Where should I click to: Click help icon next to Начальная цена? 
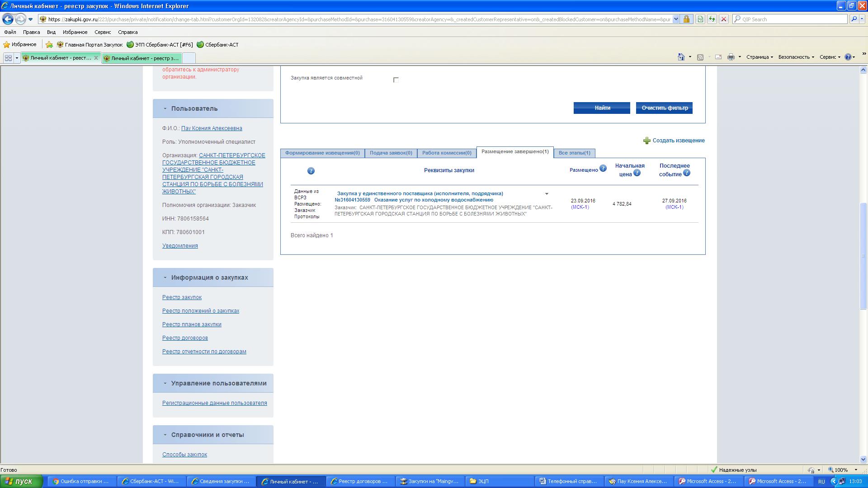click(637, 173)
